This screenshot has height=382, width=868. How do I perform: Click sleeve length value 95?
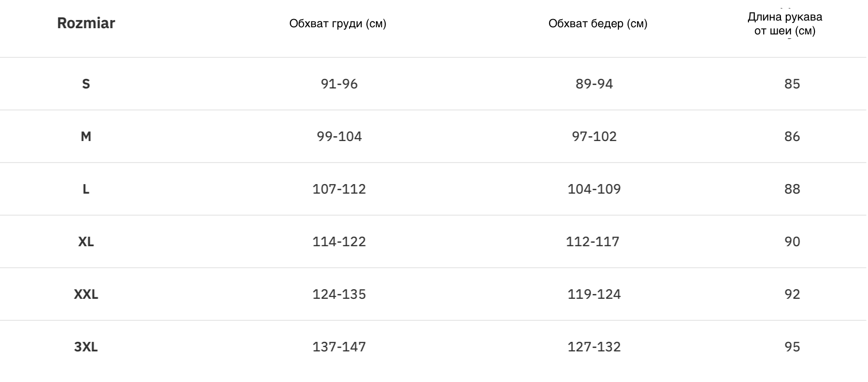792,347
